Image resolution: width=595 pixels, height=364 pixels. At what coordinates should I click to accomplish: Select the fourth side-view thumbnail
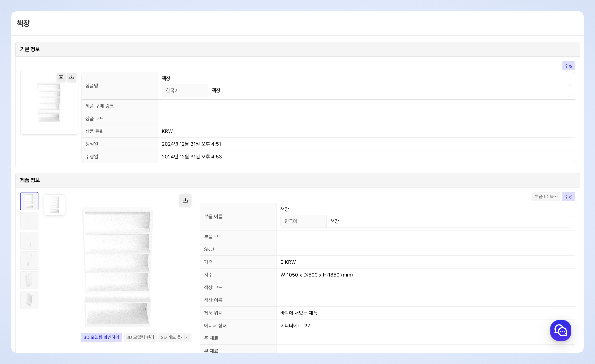(x=29, y=261)
